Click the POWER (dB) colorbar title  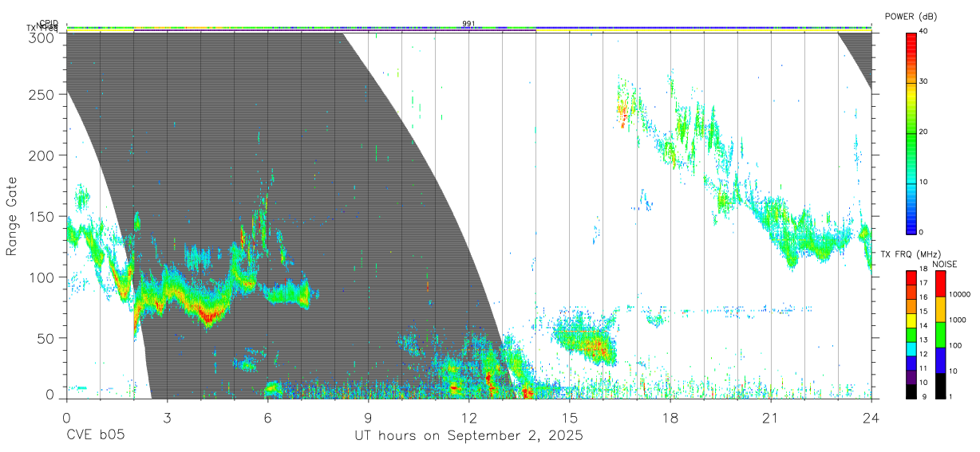(911, 16)
